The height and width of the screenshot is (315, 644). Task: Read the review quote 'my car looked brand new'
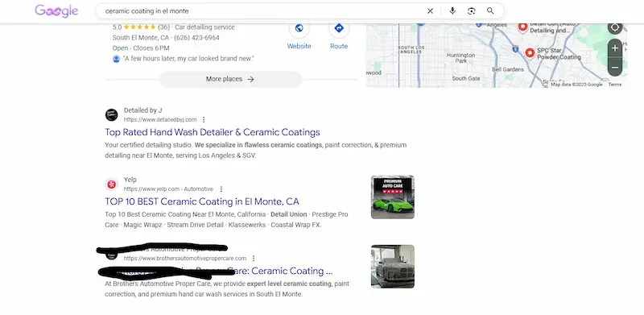point(188,58)
